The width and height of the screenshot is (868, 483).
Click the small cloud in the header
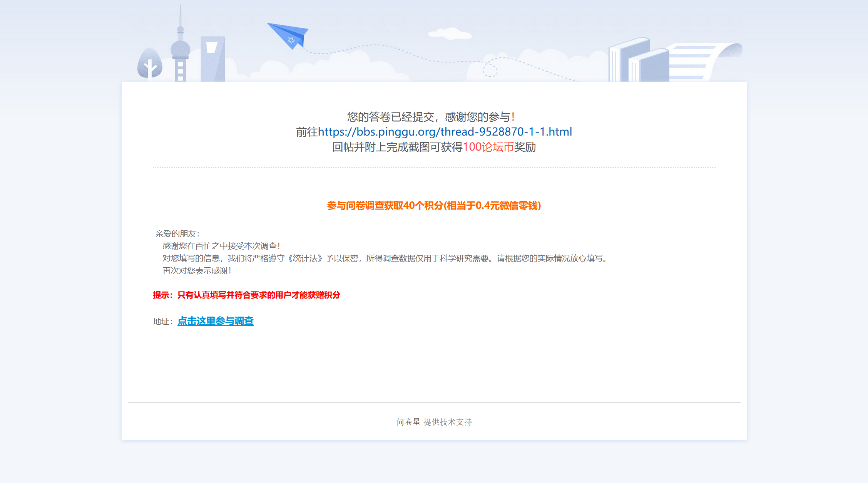tap(450, 34)
